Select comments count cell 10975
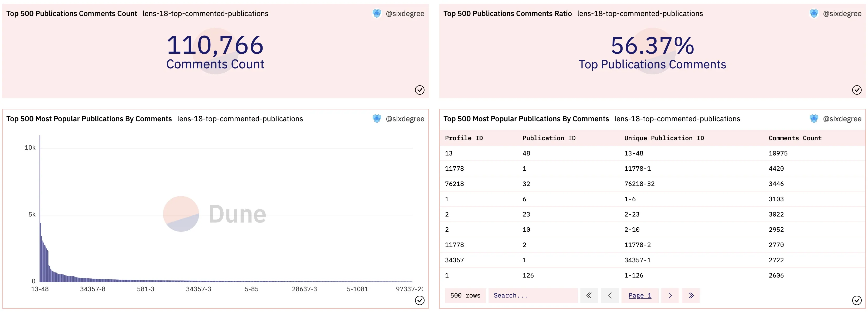868x312 pixels. 778,153
